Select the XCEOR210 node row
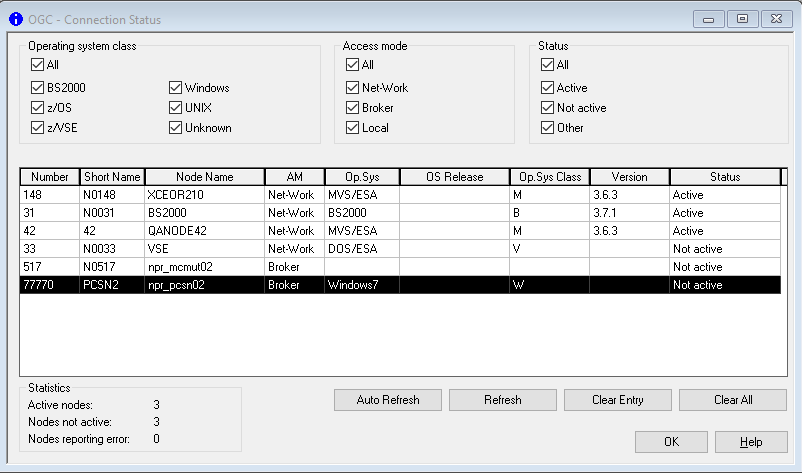Viewport: 802px width, 473px height. click(204, 195)
